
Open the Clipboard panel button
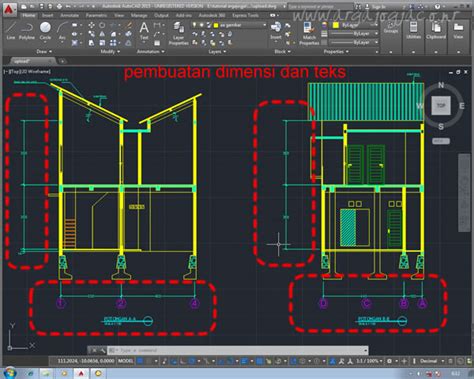point(436,31)
